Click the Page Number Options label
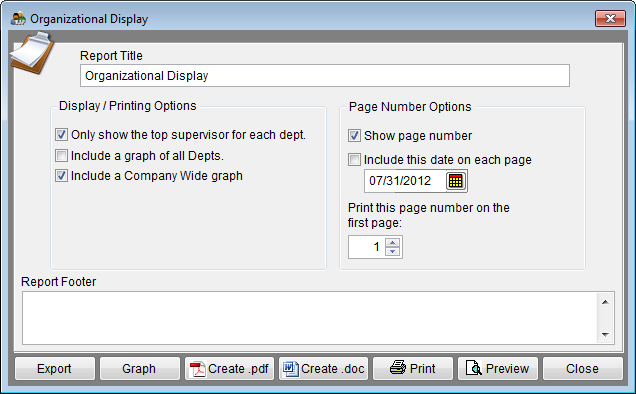The height and width of the screenshot is (394, 636). 410,107
